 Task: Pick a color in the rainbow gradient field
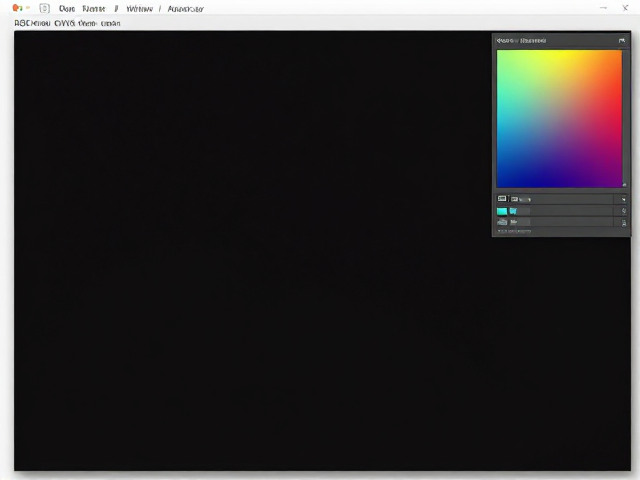click(x=559, y=118)
